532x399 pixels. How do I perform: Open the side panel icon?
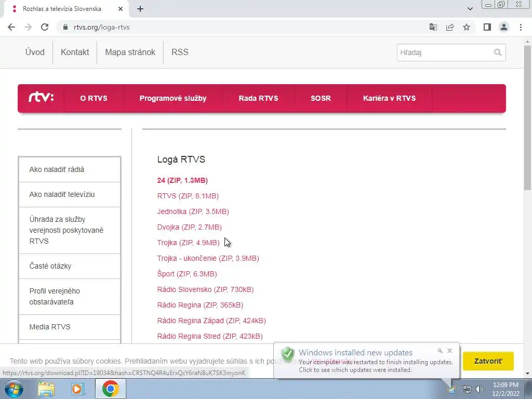(x=487, y=27)
